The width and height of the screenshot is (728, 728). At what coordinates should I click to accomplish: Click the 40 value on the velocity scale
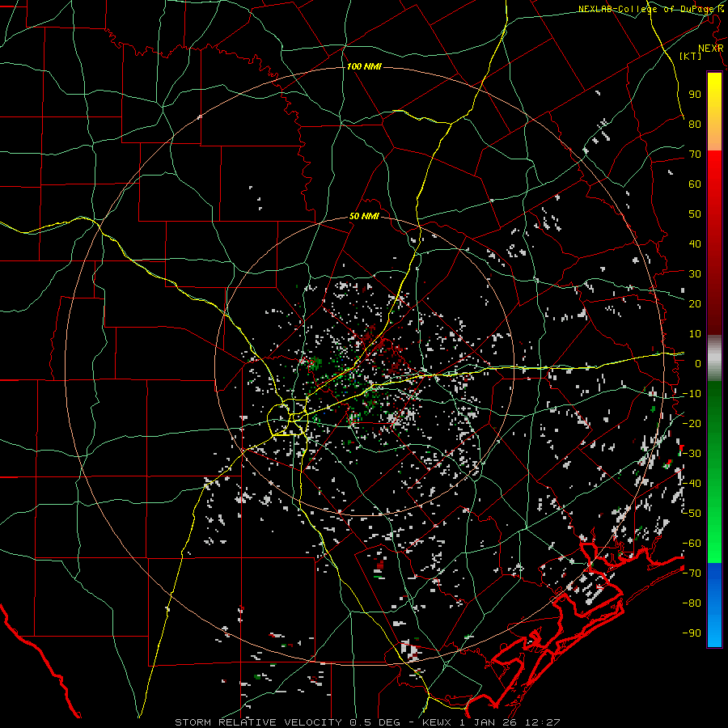[695, 243]
